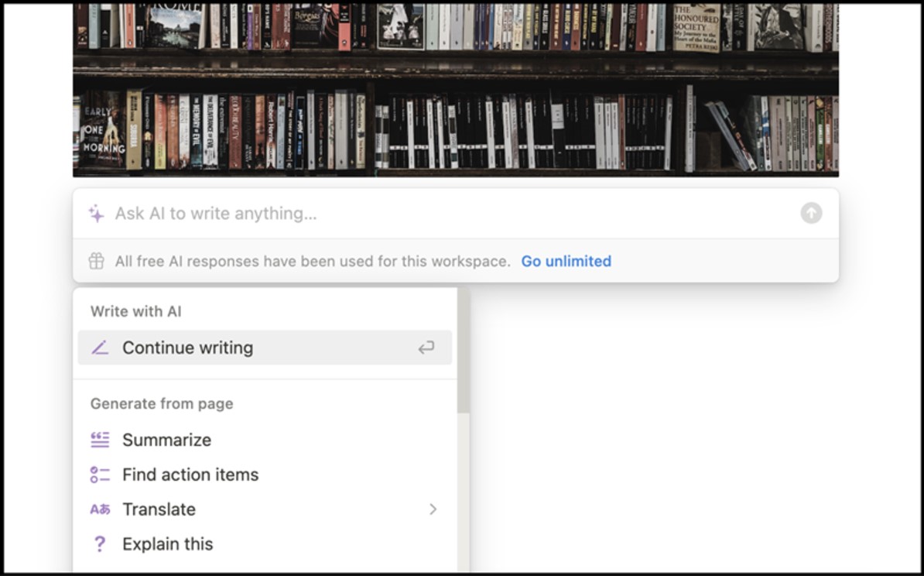Click the Translate language icon
924x576 pixels.
point(100,509)
